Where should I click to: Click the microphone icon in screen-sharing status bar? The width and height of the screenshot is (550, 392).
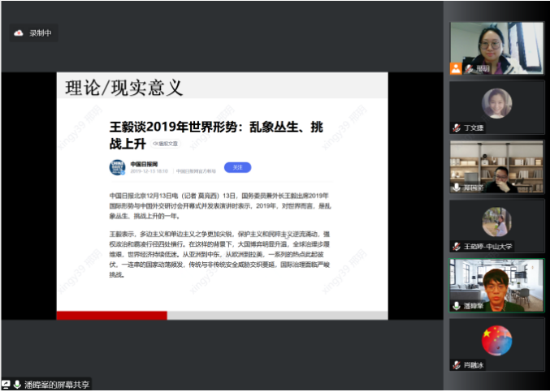[x=17, y=384]
